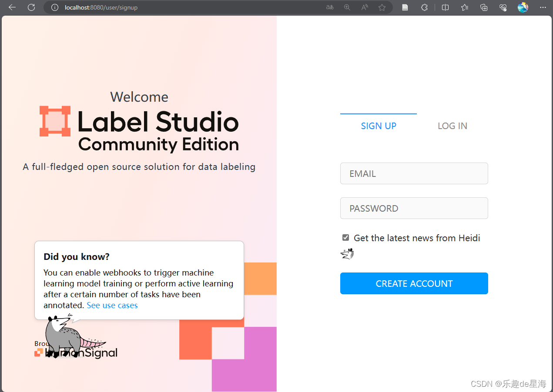Click the zoom magnifier icon in address bar
This screenshot has height=392, width=553.
pyautogui.click(x=347, y=7)
